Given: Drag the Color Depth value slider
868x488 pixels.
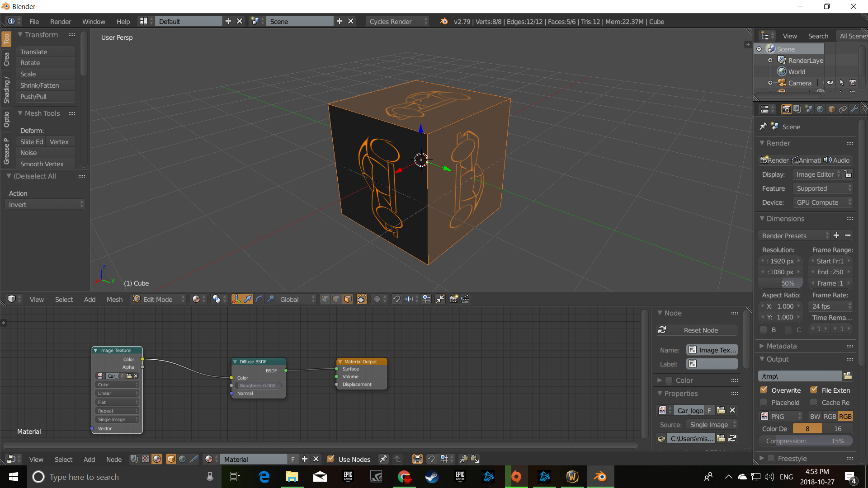Looking at the screenshot, I should (807, 428).
